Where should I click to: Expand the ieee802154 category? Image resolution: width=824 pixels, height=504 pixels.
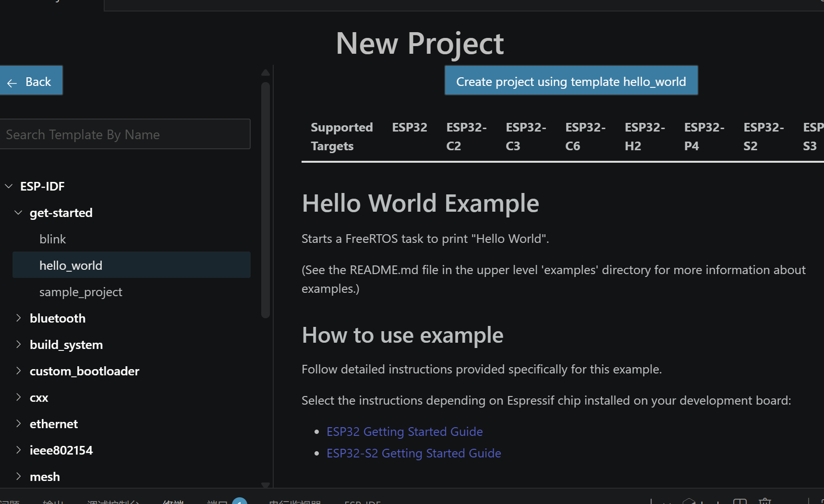18,450
